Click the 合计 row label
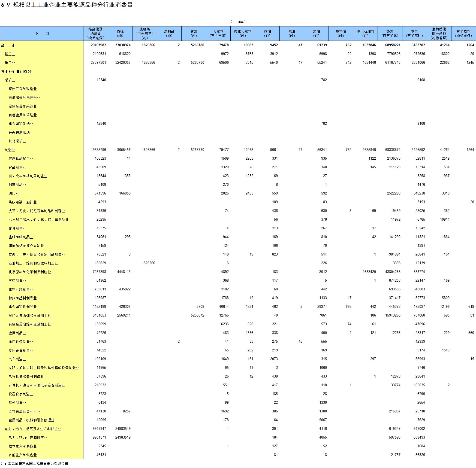This screenshot has width=476, height=468. click(x=8, y=45)
